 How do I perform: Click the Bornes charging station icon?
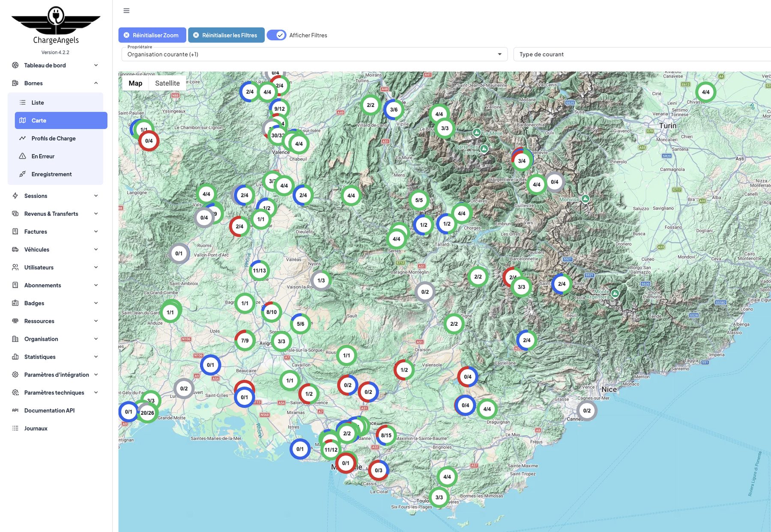(x=15, y=83)
